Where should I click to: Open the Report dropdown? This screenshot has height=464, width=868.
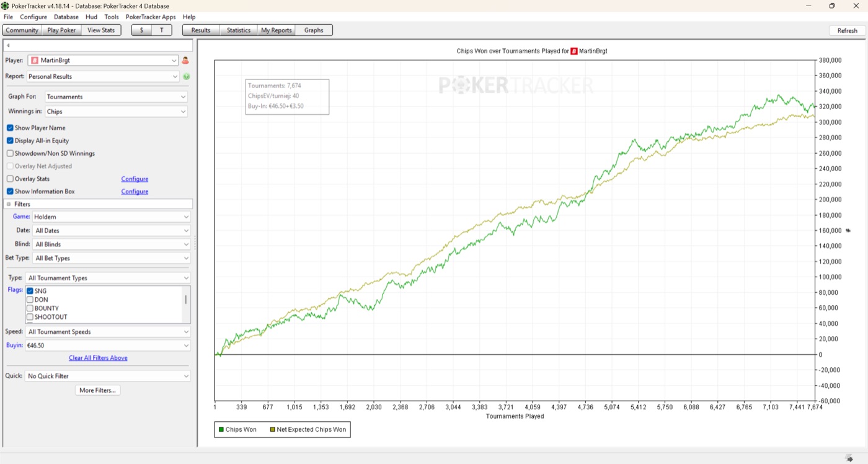click(103, 77)
